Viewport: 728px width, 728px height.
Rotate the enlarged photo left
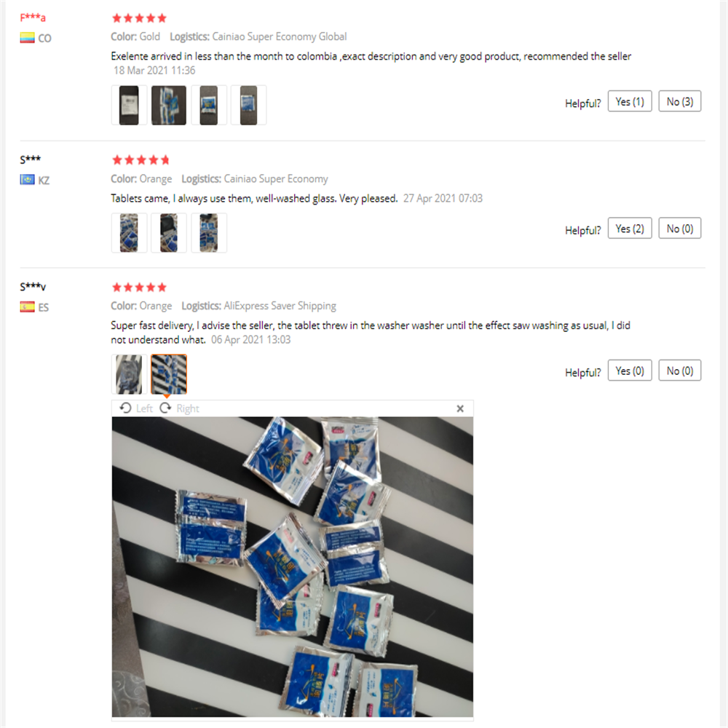(x=136, y=408)
